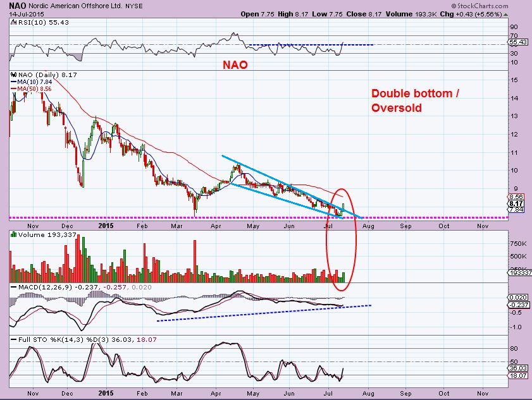Click the Jul label under the price panel
This screenshot has height=400, width=532.
328,226
